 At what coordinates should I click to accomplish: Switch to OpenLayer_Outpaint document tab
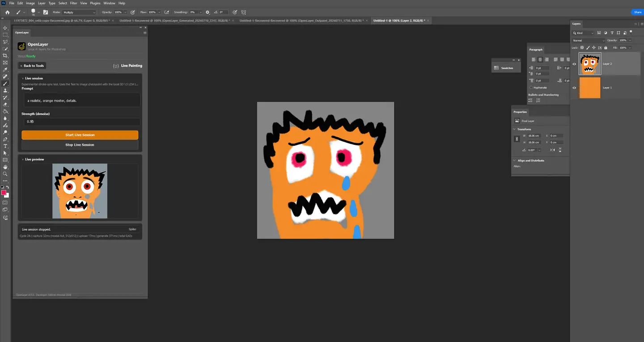coord(301,21)
